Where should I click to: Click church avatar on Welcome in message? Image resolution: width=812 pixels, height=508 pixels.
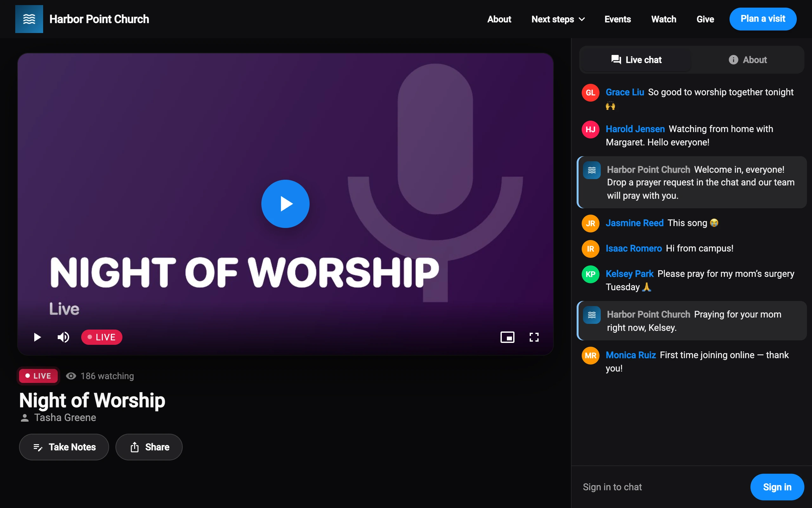pos(592,170)
